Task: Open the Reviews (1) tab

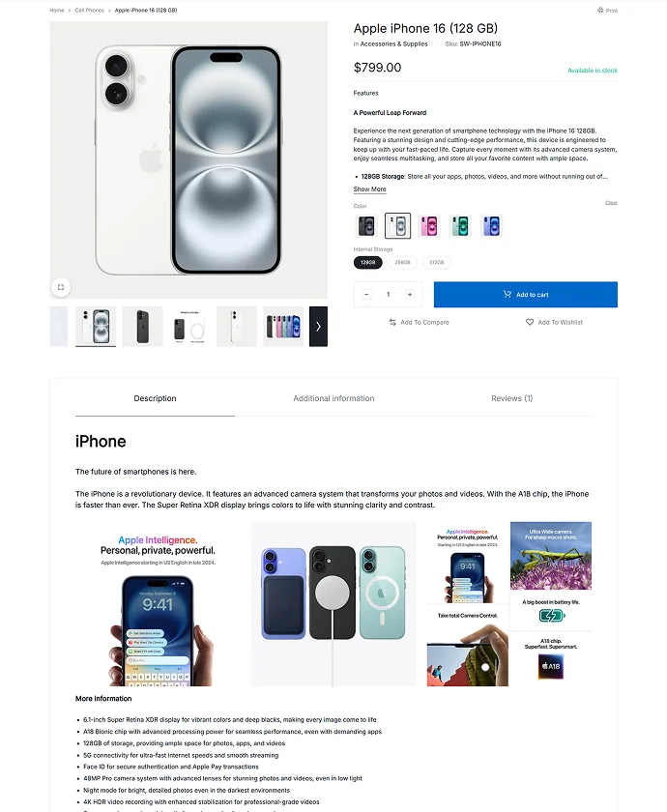Action: pyautogui.click(x=511, y=398)
